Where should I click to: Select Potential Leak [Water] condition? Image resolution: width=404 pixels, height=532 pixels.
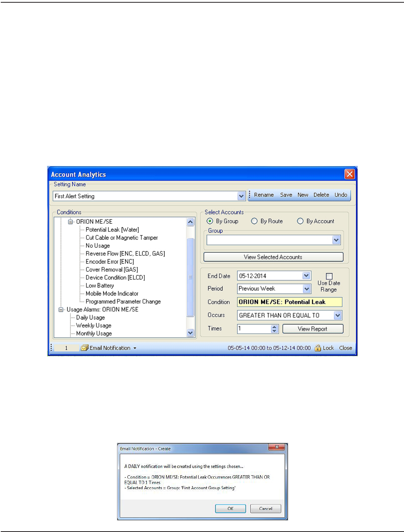pos(112,230)
